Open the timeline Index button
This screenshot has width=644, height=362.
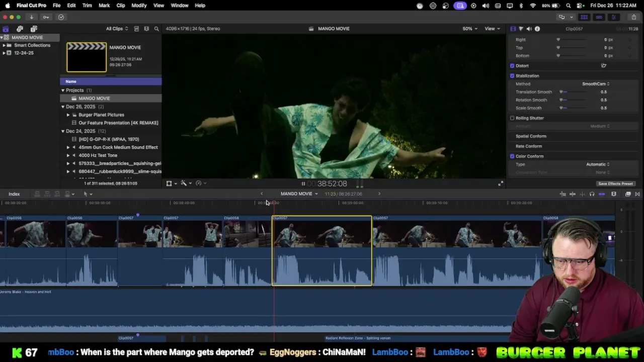(x=14, y=194)
